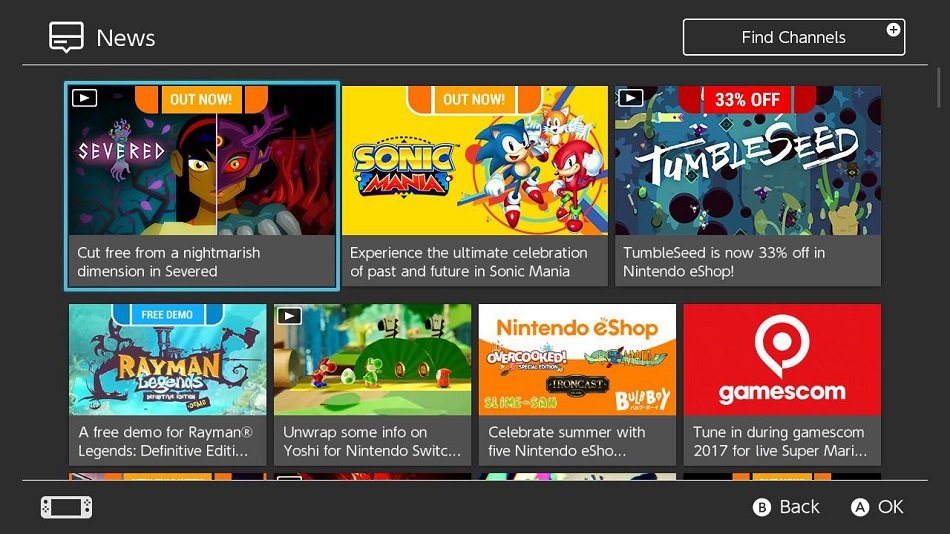Viewport: 950px width, 534px height.
Task: Click the Switch console icon in footer
Action: pyautogui.click(x=67, y=507)
